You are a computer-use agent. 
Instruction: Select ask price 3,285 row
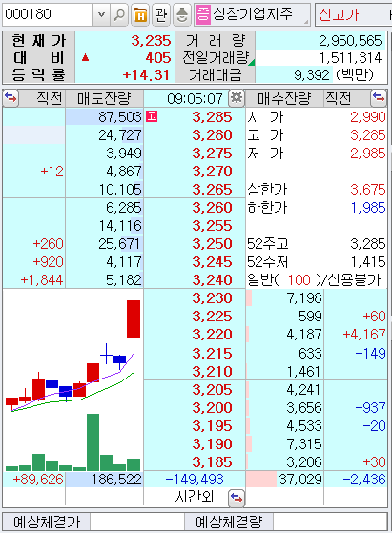coord(195,117)
